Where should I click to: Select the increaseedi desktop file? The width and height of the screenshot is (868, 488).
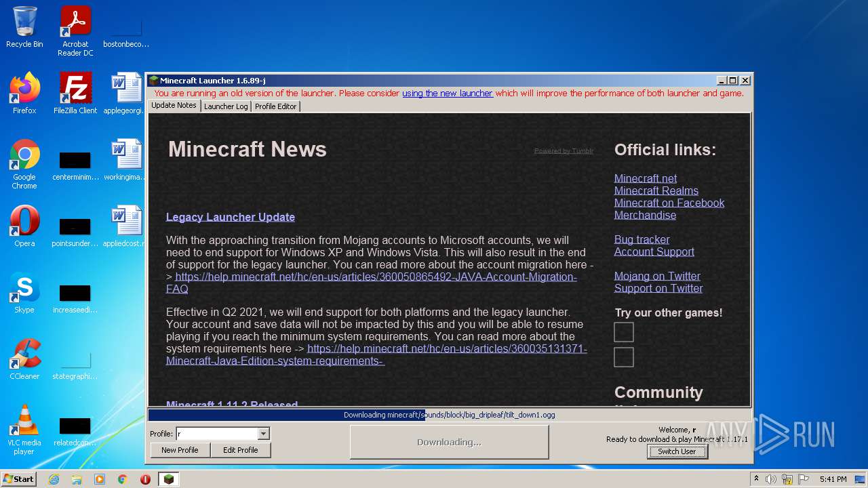pyautogui.click(x=75, y=297)
